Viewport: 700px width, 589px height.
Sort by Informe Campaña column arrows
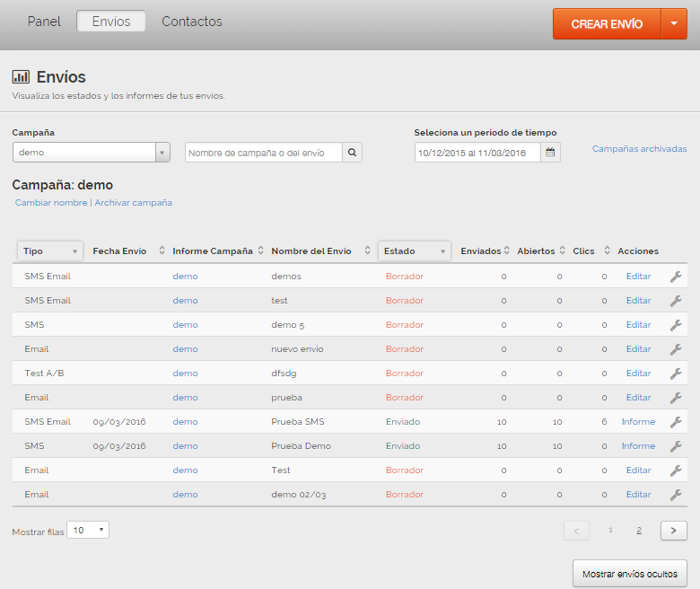[x=261, y=251]
